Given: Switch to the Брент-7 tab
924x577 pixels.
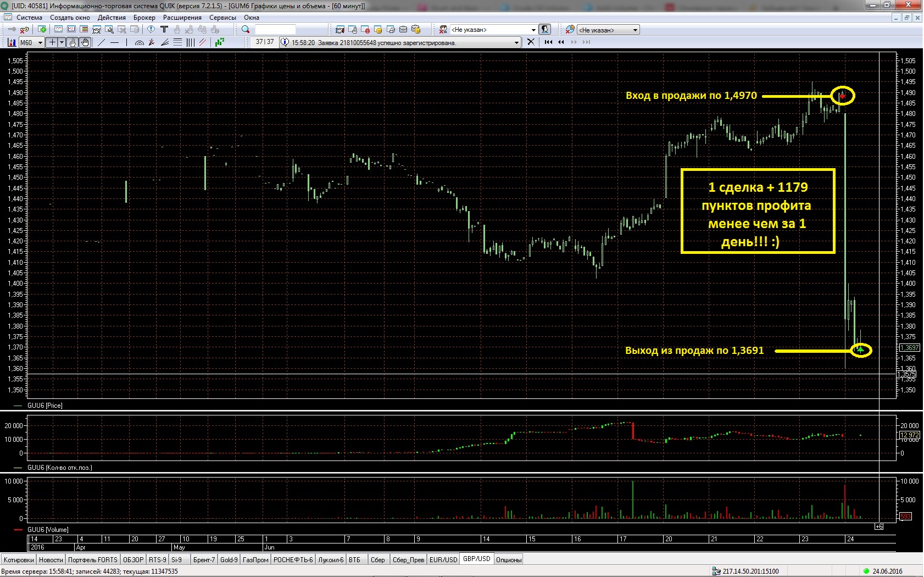Looking at the screenshot, I should [x=204, y=559].
